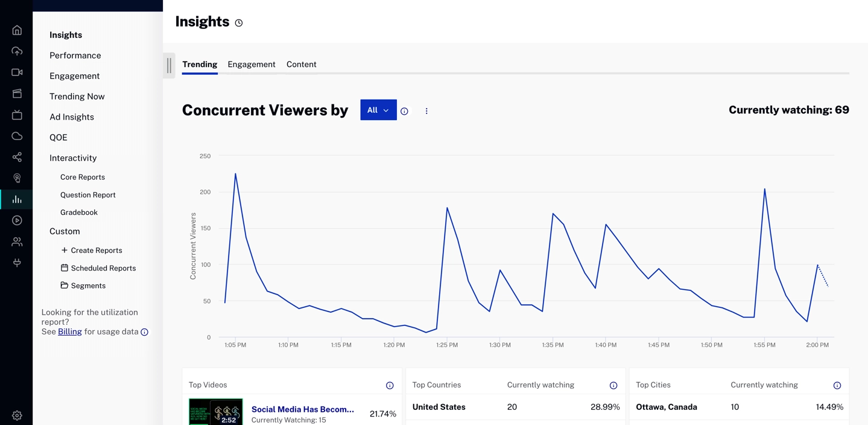Open the Billing link for usage data
The width and height of the screenshot is (868, 425).
click(x=69, y=331)
